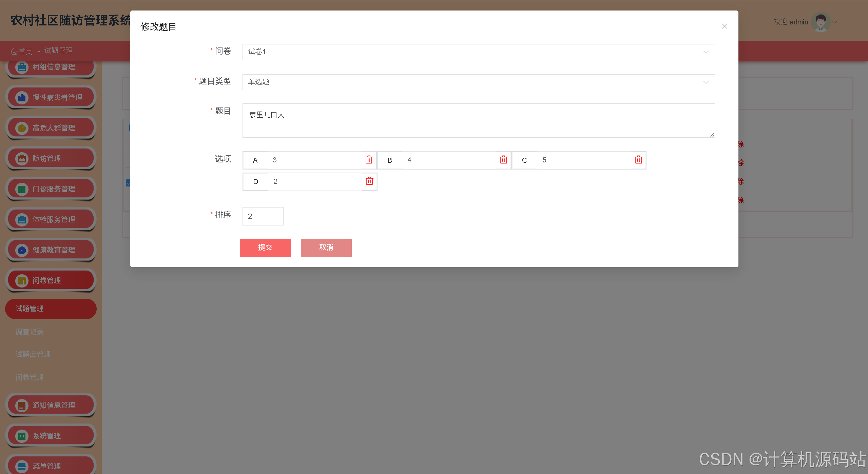
Task: Click the 随访管理 sidebar icon
Action: click(x=22, y=159)
